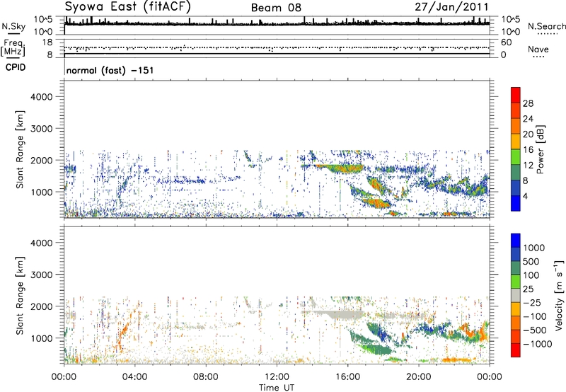The image size is (566, 392).
Task: Click the '4000' tick of the velocity panel
Action: [x=42, y=243]
